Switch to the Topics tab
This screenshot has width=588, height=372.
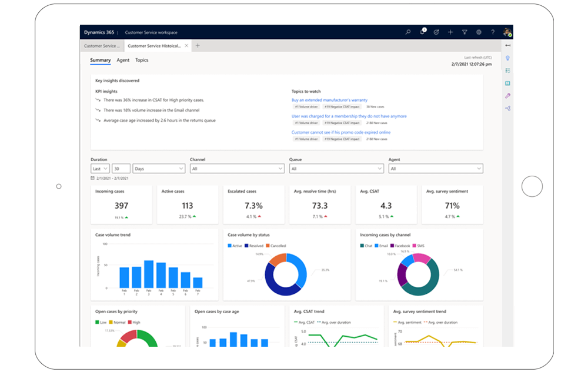(x=142, y=60)
